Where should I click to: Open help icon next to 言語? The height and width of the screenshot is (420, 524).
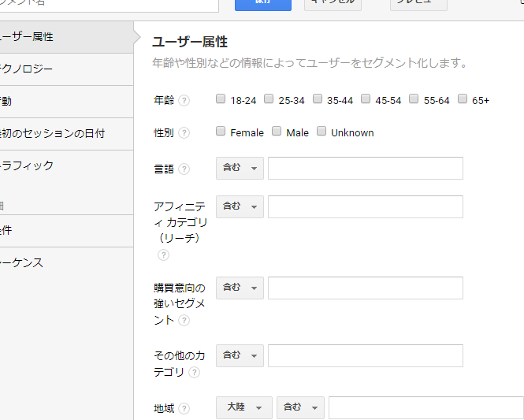(x=184, y=169)
